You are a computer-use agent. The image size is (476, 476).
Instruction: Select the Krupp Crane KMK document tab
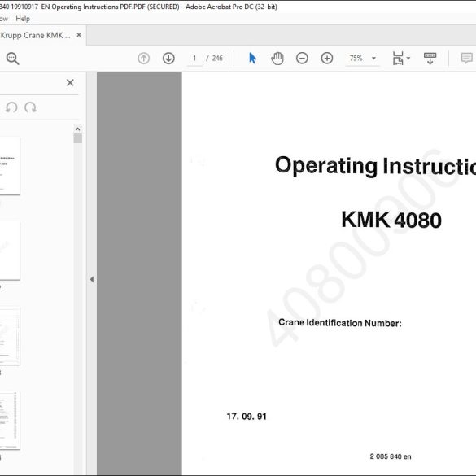point(36,36)
